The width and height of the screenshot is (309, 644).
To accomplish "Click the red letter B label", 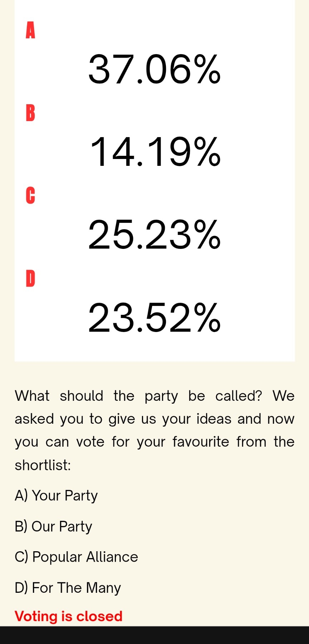I will click(30, 113).
